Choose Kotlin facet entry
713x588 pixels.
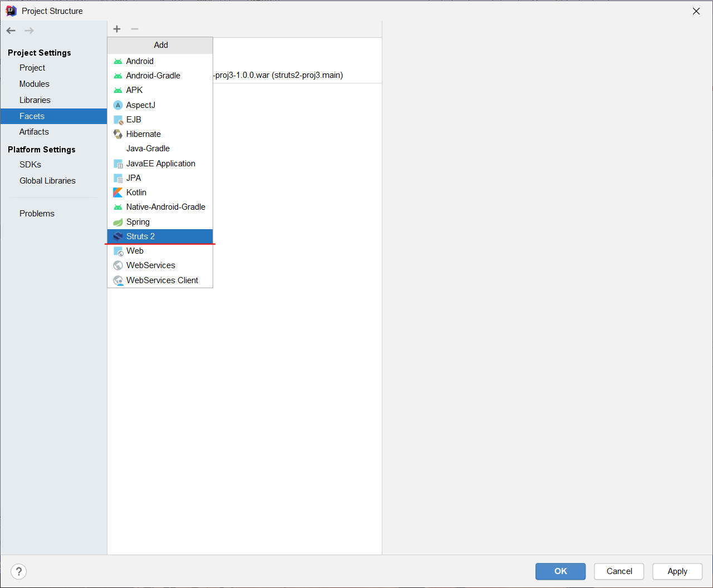160,192
